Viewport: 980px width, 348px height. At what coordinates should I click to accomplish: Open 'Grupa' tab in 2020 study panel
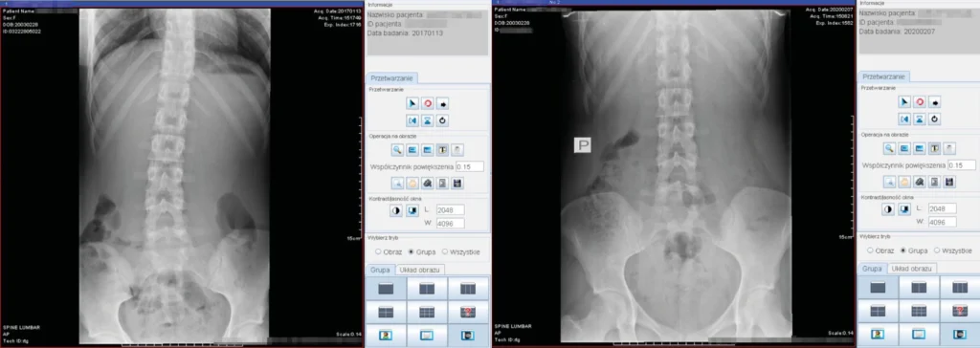point(872,268)
